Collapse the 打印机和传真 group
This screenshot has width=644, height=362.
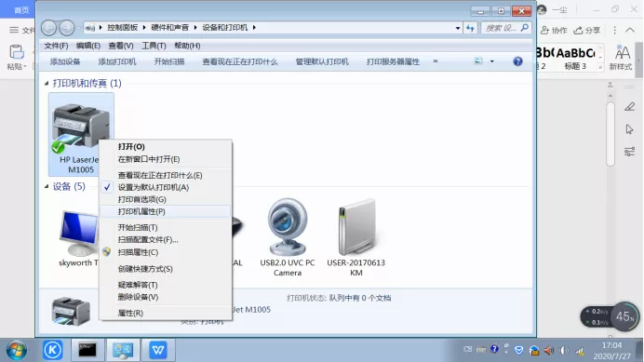47,84
